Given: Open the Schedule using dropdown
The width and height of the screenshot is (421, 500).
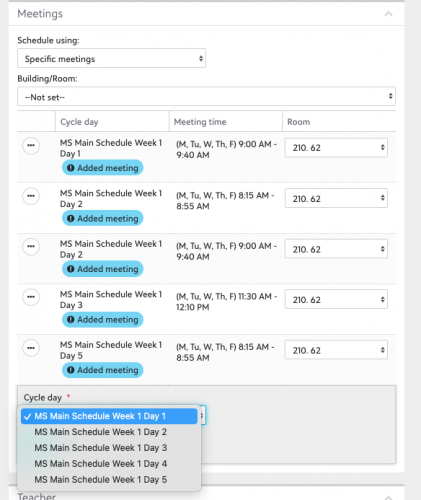Looking at the screenshot, I should [111, 58].
